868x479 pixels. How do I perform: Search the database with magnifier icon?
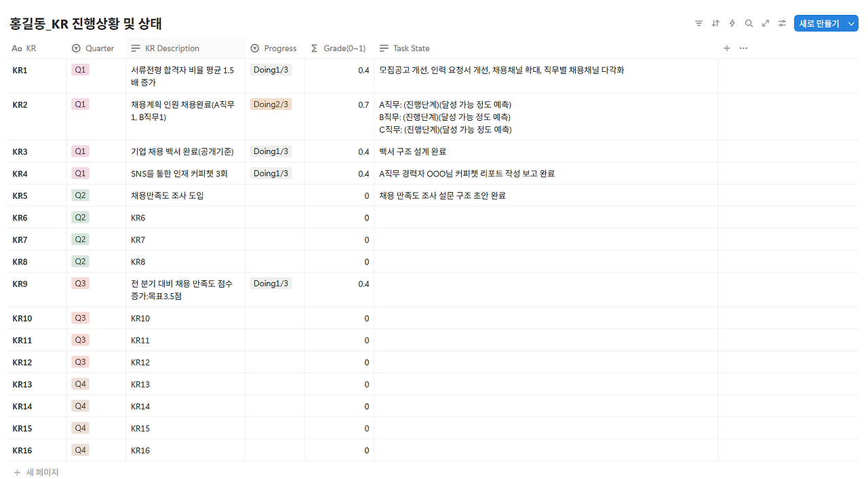point(749,23)
